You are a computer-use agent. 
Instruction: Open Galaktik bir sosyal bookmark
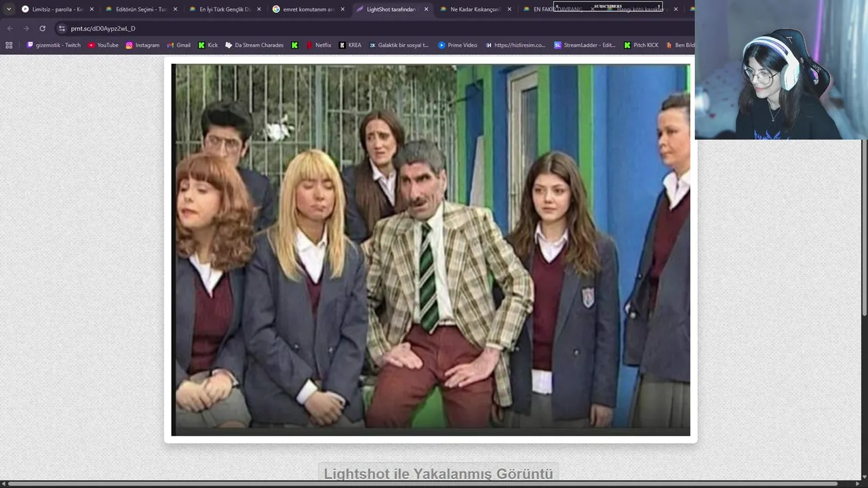click(x=399, y=45)
